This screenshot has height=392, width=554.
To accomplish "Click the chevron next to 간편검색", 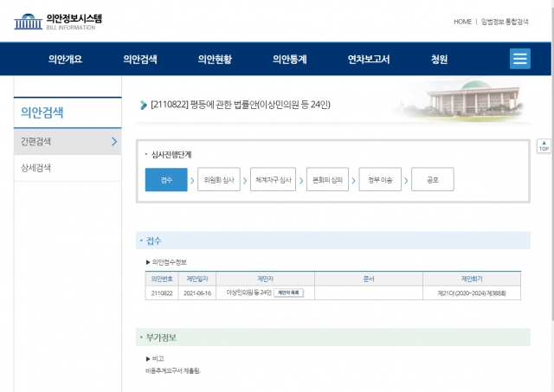I will pos(114,142).
